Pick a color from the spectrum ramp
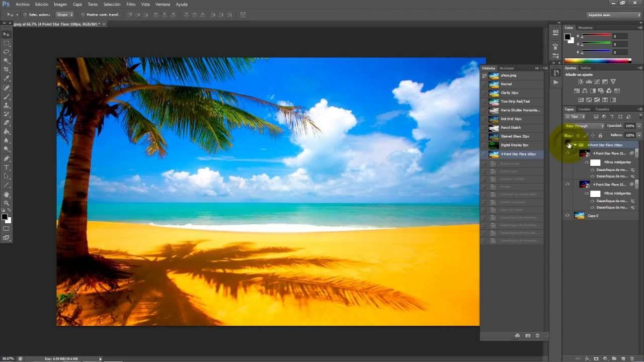The image size is (644, 362). (598, 61)
